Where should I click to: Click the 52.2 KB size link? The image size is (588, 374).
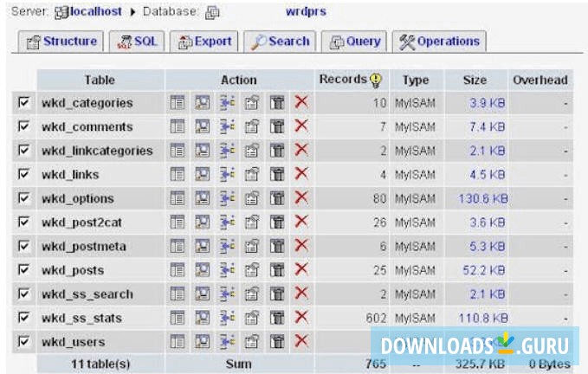(484, 270)
